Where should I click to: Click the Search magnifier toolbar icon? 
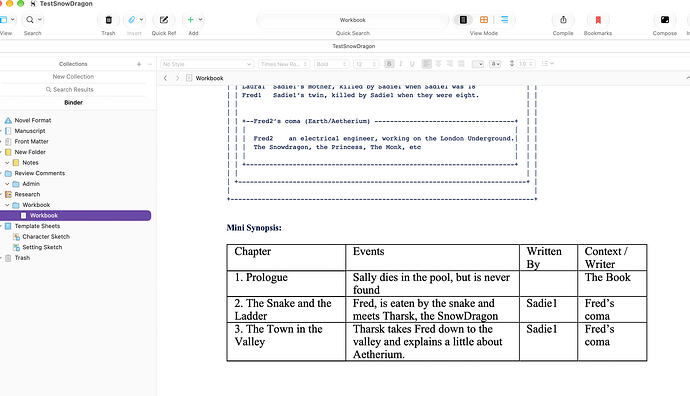(29, 20)
